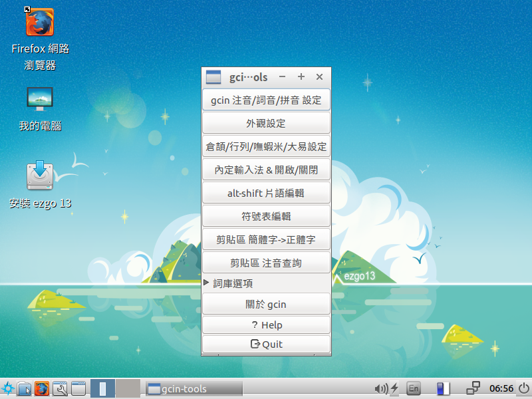Open the Firefox desktop shortcut icon
Screen dimensions: 532x399
pos(40,22)
